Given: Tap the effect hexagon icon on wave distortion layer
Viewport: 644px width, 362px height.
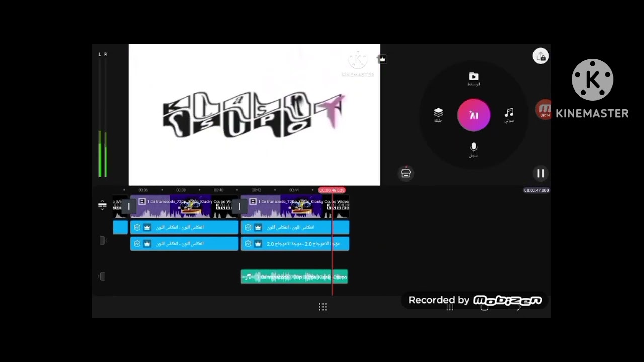Looking at the screenshot, I should click(x=248, y=244).
